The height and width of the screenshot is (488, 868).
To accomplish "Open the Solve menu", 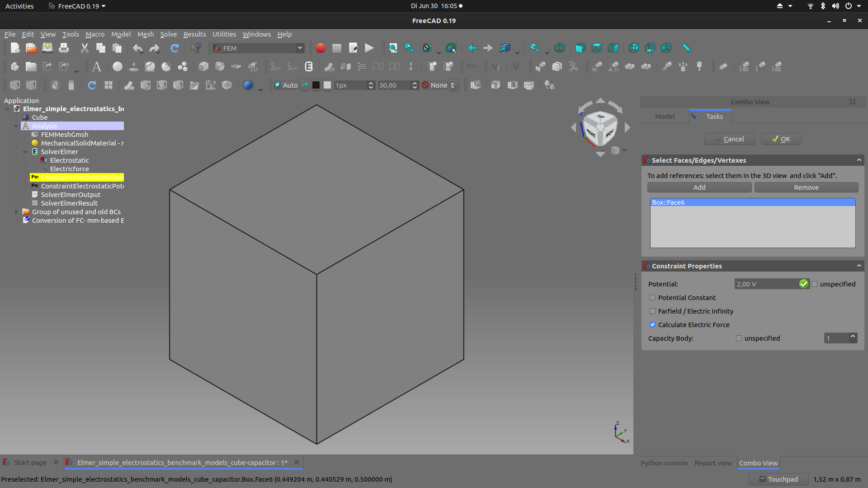I will tap(168, 34).
